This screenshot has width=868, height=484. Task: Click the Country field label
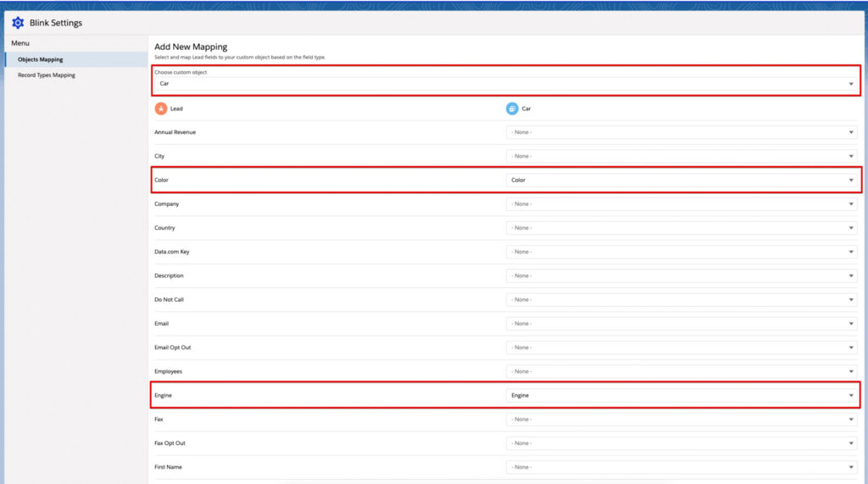tap(164, 228)
